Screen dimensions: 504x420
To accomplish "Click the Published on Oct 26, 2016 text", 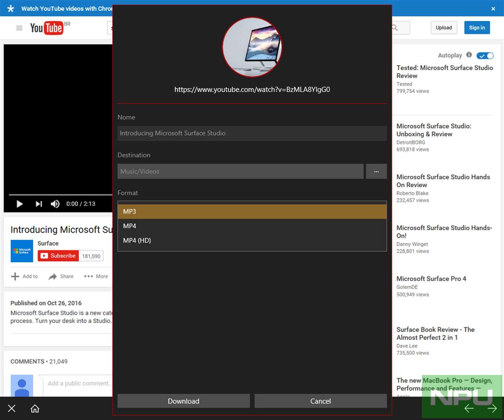I will click(46, 303).
